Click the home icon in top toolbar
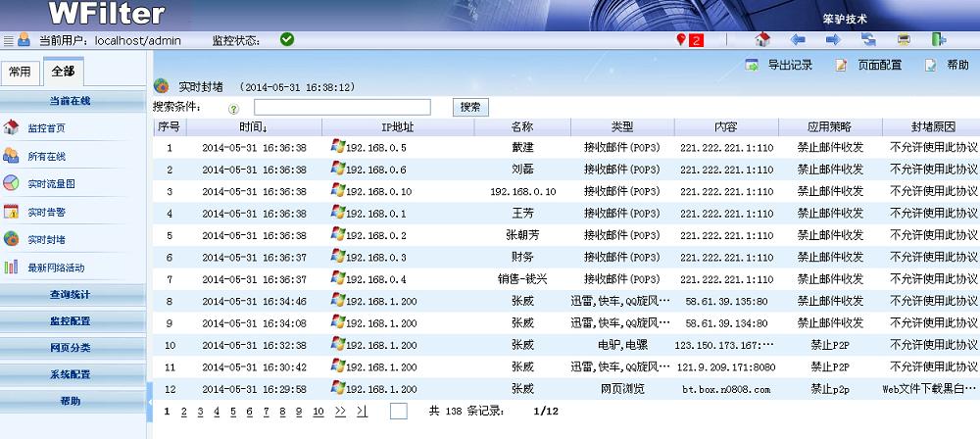The image size is (980, 439). point(762,40)
